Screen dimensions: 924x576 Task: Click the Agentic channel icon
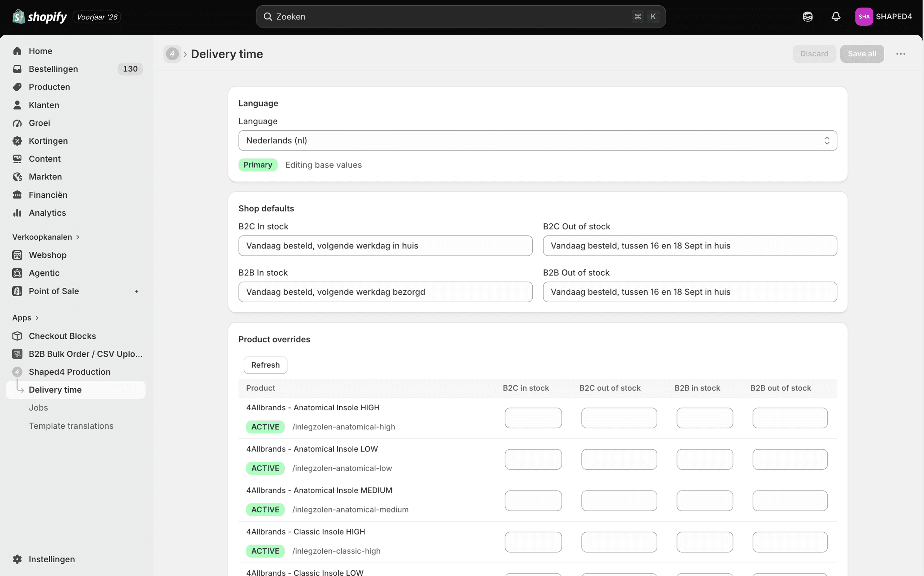[x=17, y=273]
